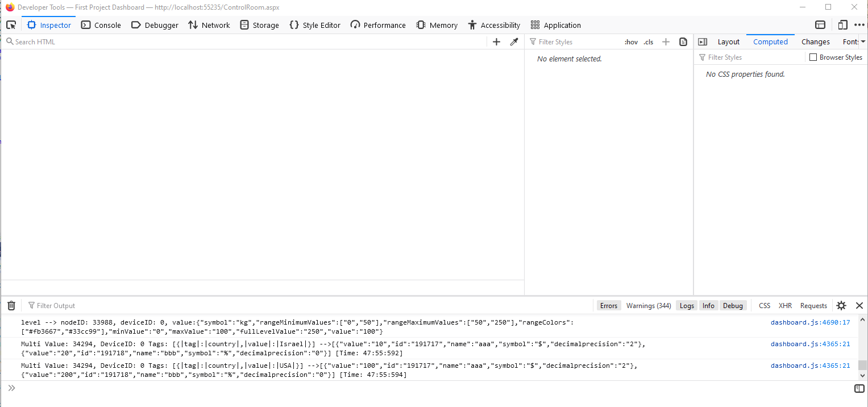
Task: Toggle the Errors filter
Action: 608,305
